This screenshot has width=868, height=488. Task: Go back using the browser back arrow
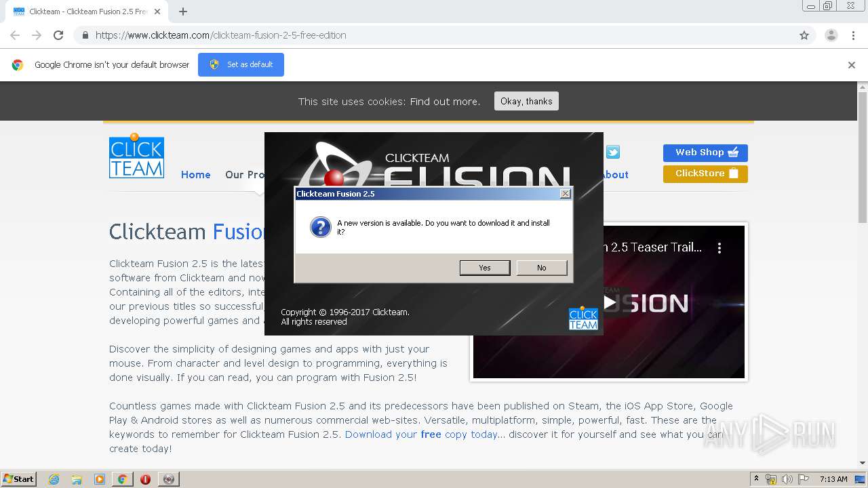tap(15, 35)
